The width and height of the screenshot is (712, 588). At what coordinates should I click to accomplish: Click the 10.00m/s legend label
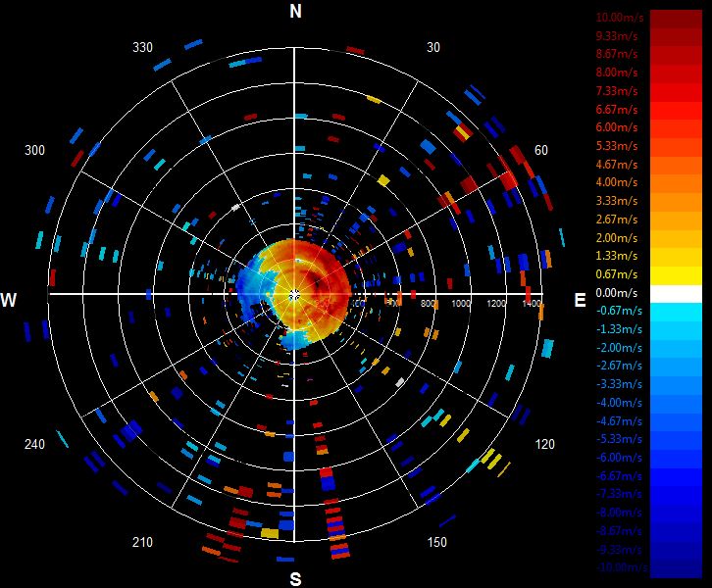coord(620,18)
